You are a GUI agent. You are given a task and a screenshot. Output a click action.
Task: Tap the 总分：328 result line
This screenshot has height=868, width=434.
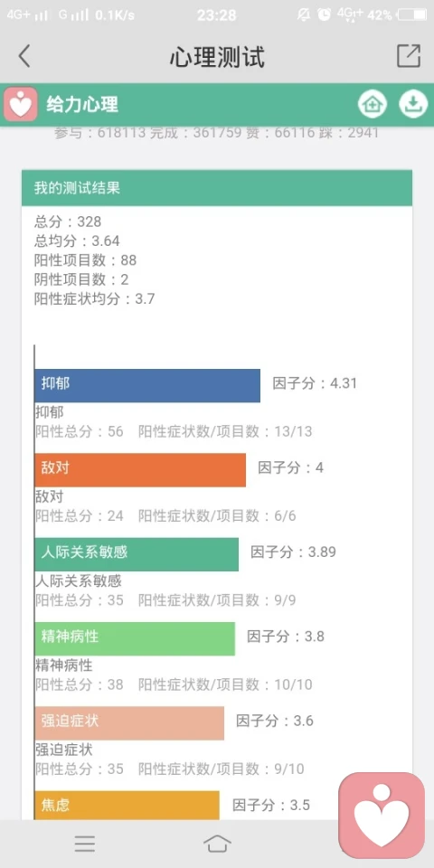pyautogui.click(x=68, y=222)
